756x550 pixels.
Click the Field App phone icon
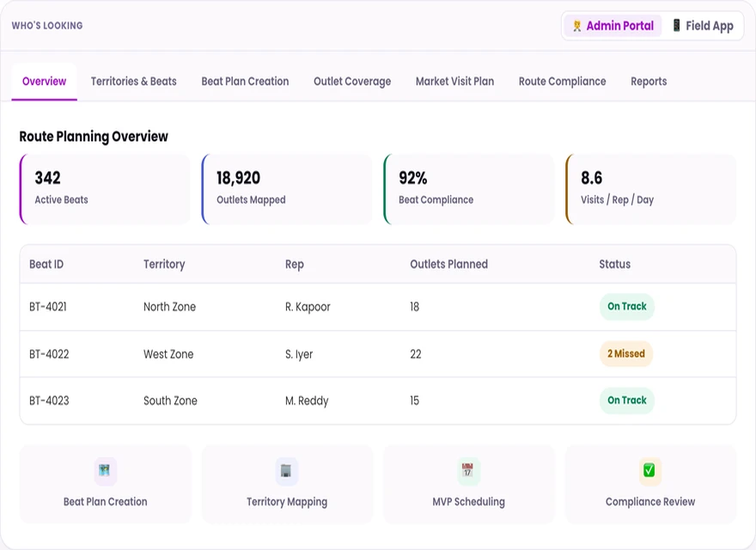676,25
